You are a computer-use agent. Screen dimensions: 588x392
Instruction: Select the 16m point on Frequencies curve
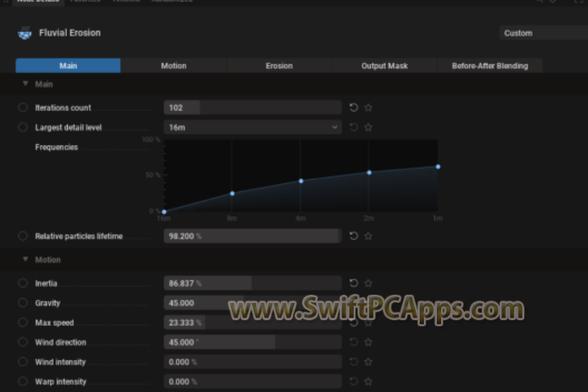164,212
